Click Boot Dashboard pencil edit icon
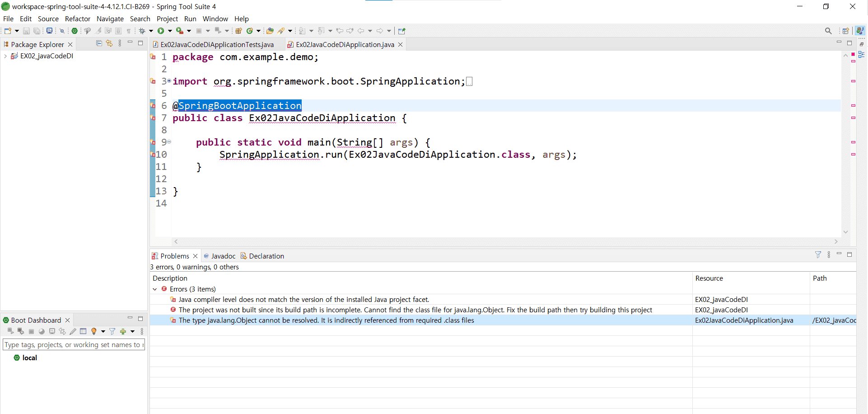The height and width of the screenshot is (414, 868). point(73,331)
